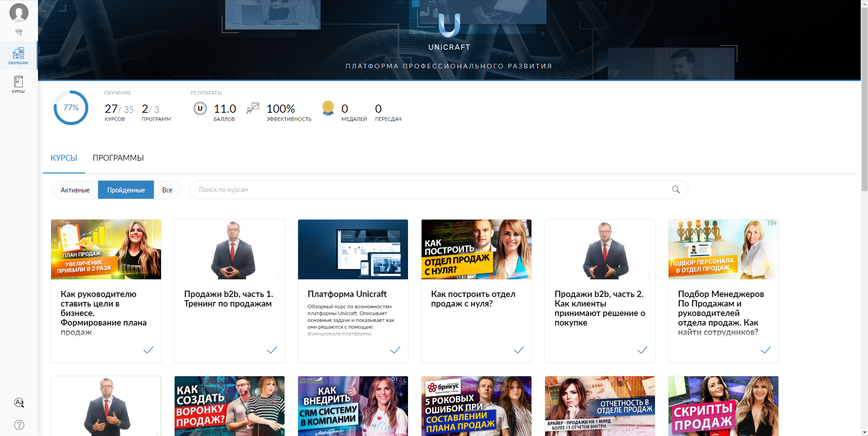Image resolution: width=868 pixels, height=436 pixels.
Task: Click checkmark on Как построить отдел продаж card
Action: [519, 350]
